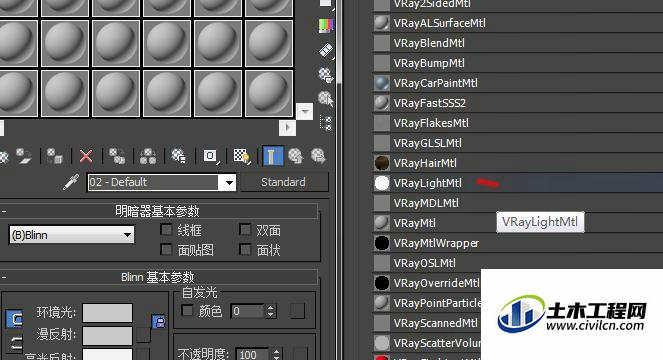Click Go to Parent icon

coord(296,156)
